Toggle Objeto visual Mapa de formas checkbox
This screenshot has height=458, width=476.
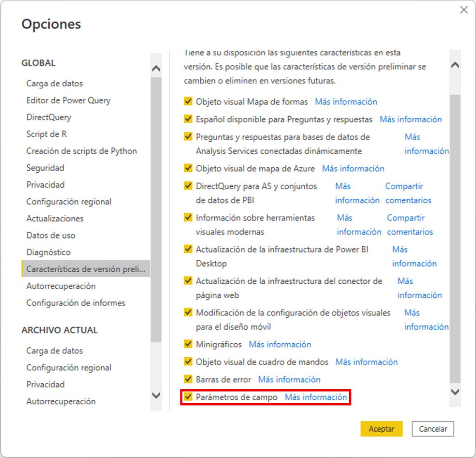click(188, 101)
